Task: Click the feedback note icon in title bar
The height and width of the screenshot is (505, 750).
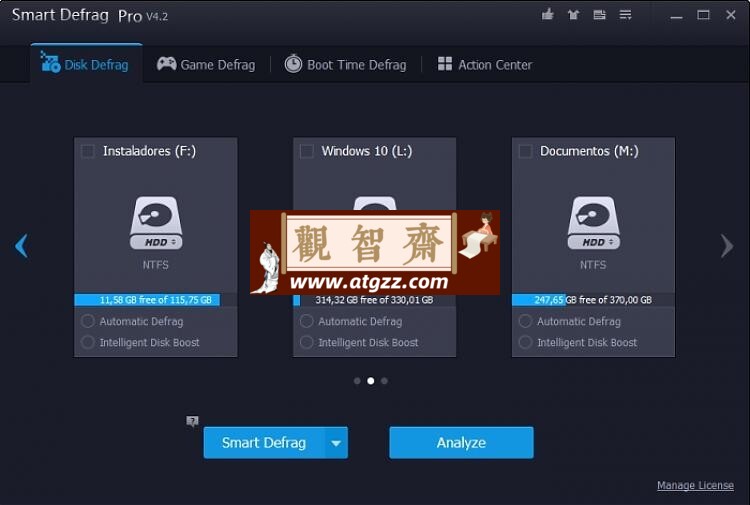Action: click(x=599, y=15)
